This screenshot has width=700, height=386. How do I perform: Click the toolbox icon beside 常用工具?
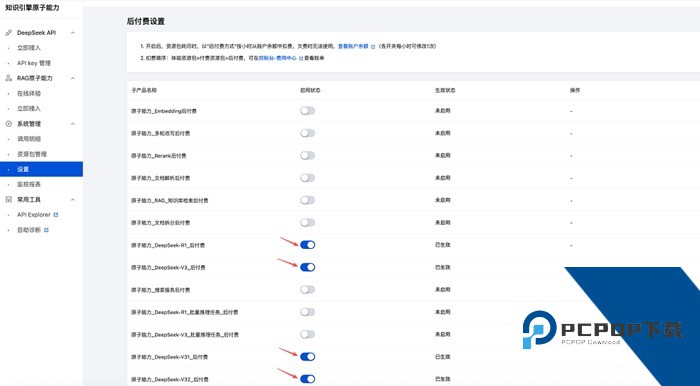coord(8,199)
